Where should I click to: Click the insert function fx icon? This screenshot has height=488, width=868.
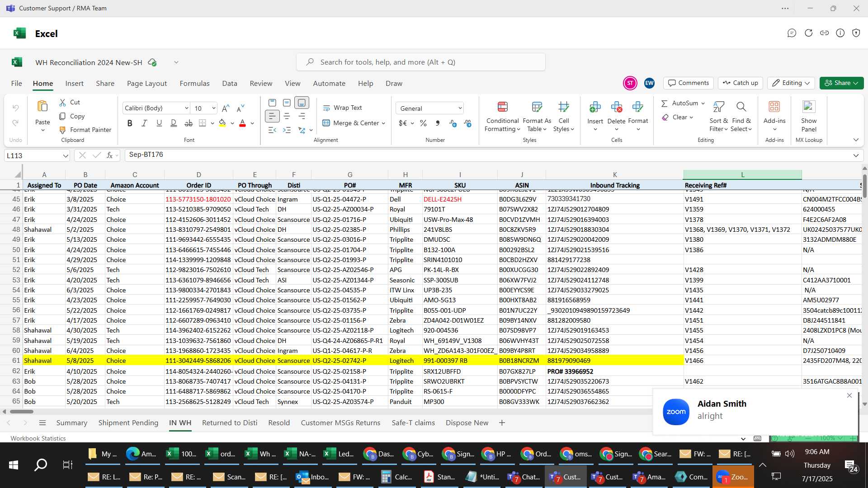109,155
